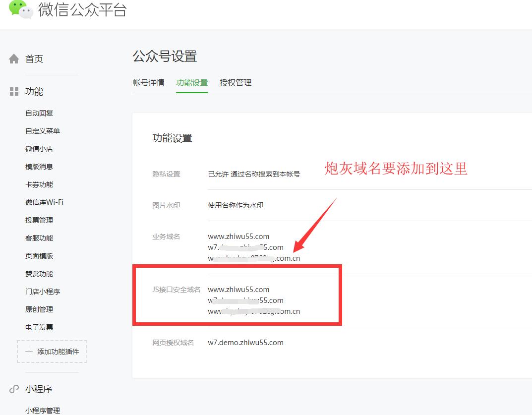Switch to the 授权管理 tab
This screenshot has height=415, width=532.
(x=236, y=82)
